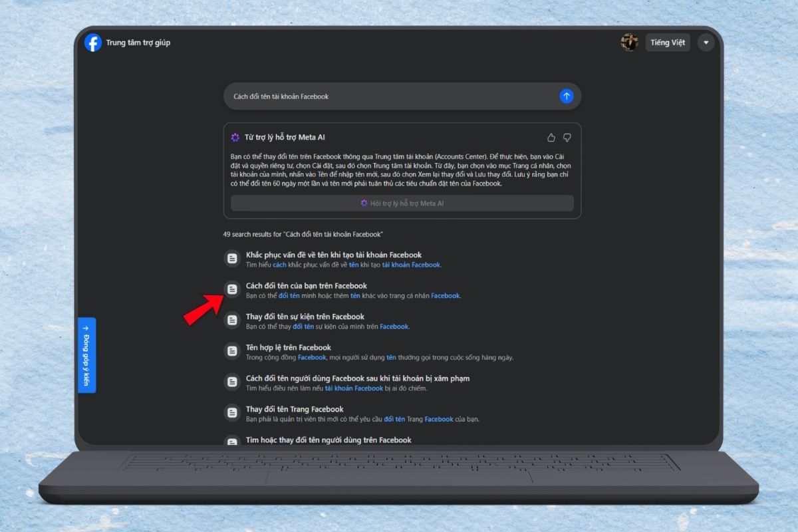Open the Trung tâm trợ giúp home link
The height and width of the screenshot is (532, 798).
click(x=138, y=43)
